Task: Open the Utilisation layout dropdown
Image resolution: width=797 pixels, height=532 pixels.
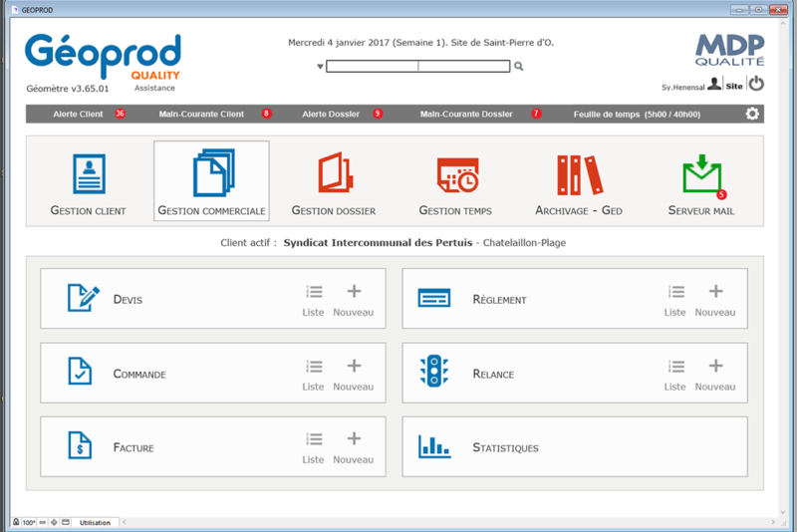Action: (x=97, y=522)
